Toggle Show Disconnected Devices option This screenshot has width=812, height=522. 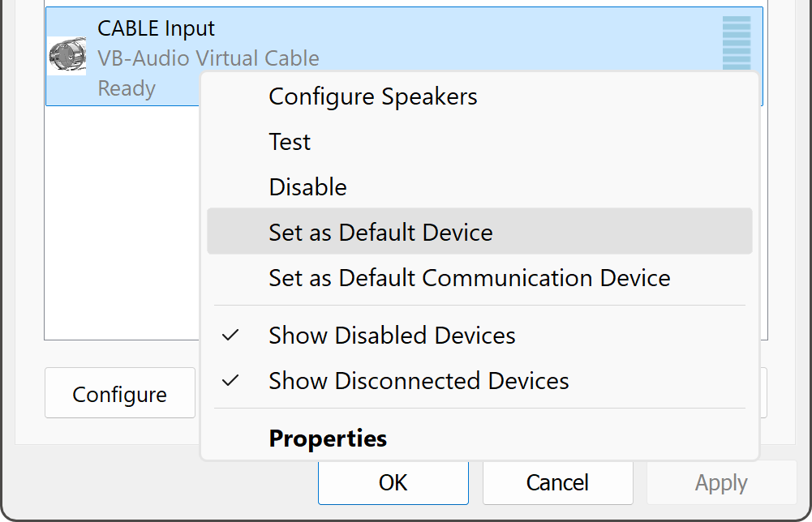[419, 380]
